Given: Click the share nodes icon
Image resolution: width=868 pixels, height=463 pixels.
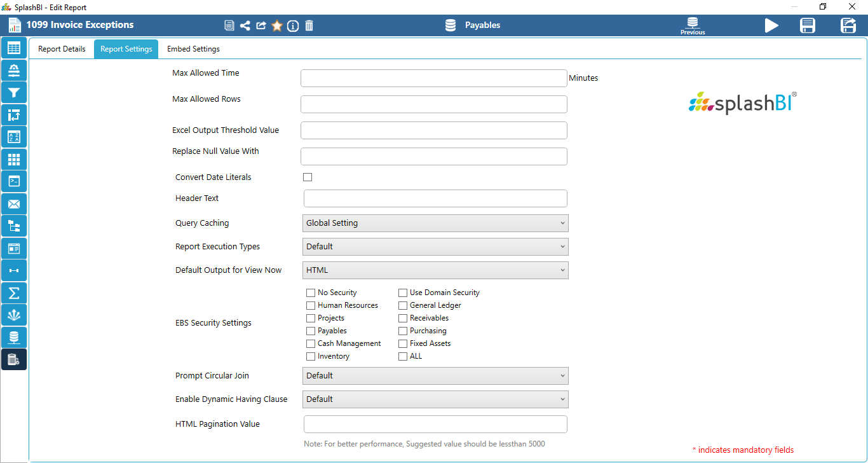Looking at the screenshot, I should click(x=245, y=25).
